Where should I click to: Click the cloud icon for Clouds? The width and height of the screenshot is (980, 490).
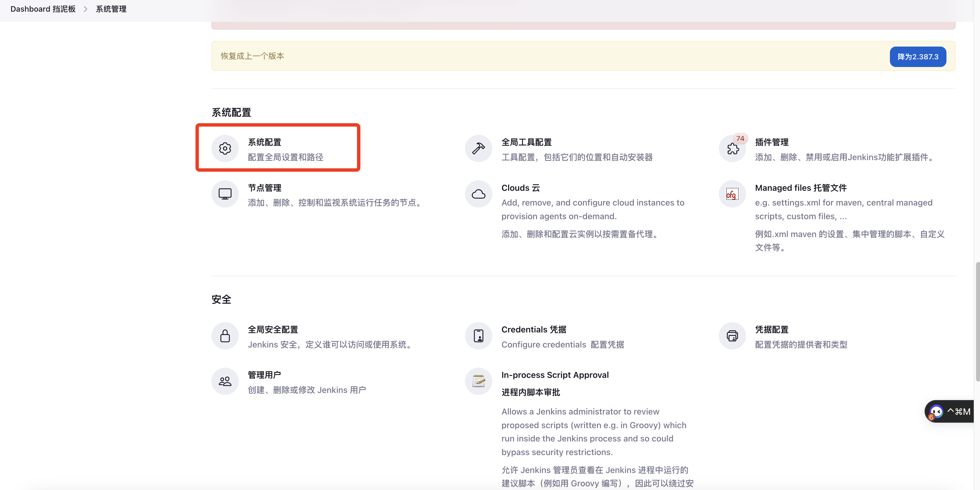pyautogui.click(x=478, y=194)
